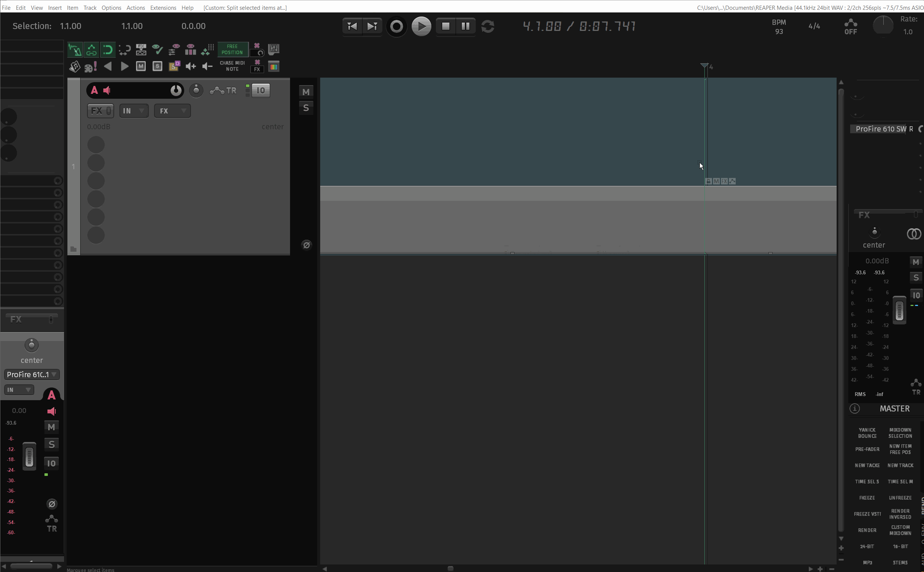This screenshot has height=572, width=924.
Task: Open the Extensions menu
Action: (163, 8)
